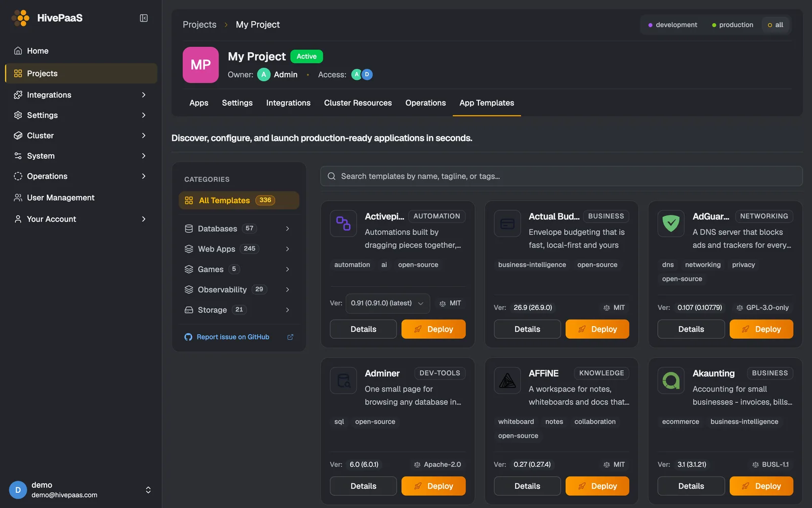The width and height of the screenshot is (812, 508).
Task: Click the MP project avatar
Action: coord(200,65)
